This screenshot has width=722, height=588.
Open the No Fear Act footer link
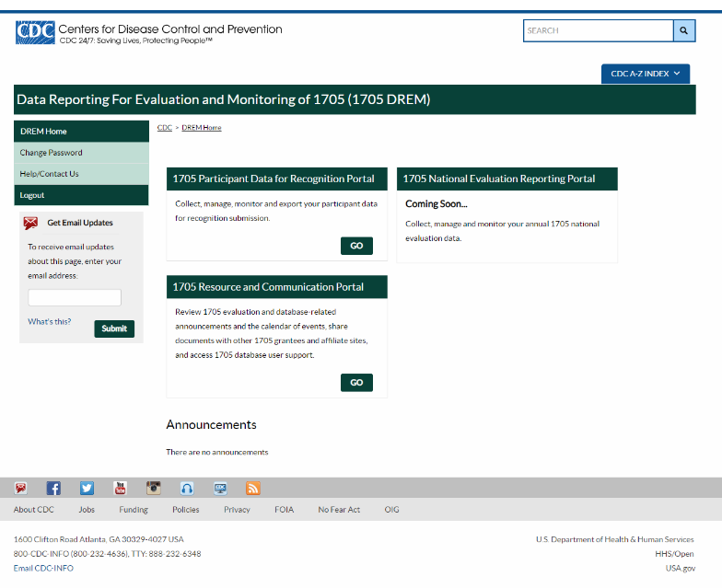339,510
